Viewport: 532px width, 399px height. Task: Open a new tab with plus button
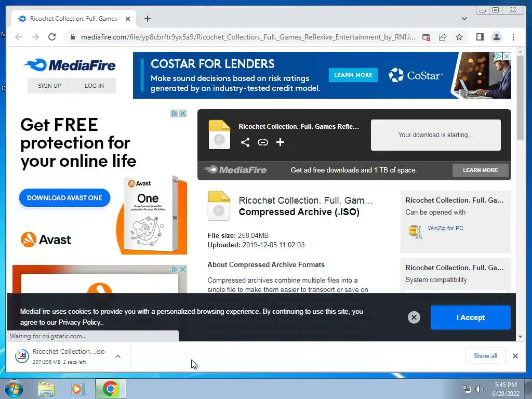147,19
